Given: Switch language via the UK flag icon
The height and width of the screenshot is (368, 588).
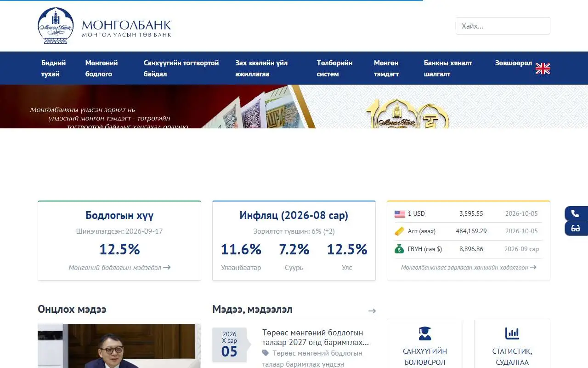Looking at the screenshot, I should (x=543, y=69).
